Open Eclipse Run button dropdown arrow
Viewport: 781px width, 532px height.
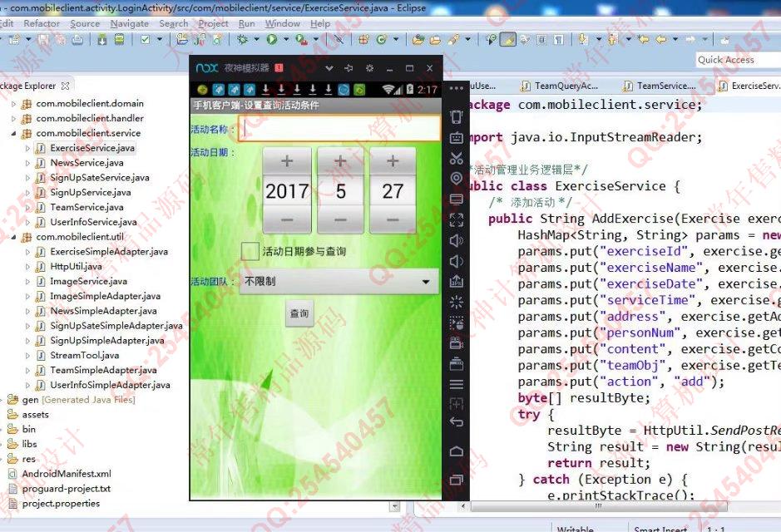286,39
